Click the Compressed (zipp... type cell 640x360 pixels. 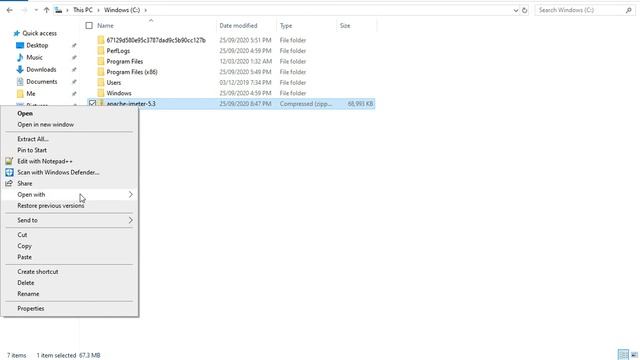click(306, 104)
